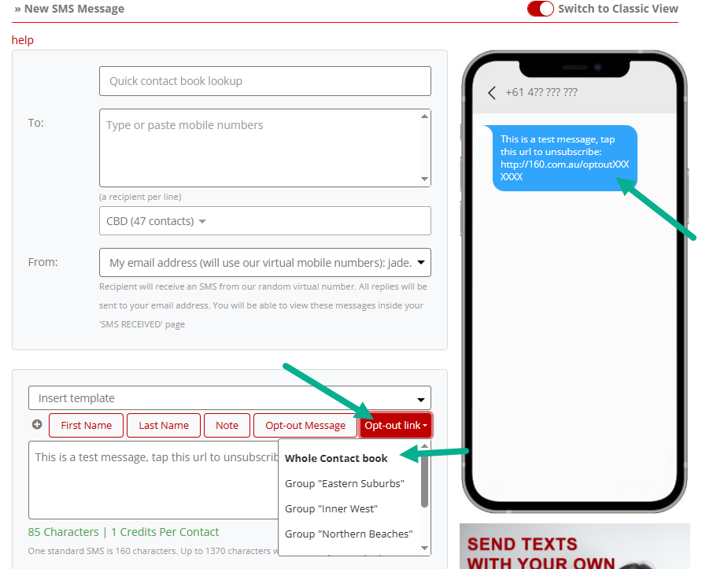Insert the Last Name placeholder
728x569 pixels.
164,425
